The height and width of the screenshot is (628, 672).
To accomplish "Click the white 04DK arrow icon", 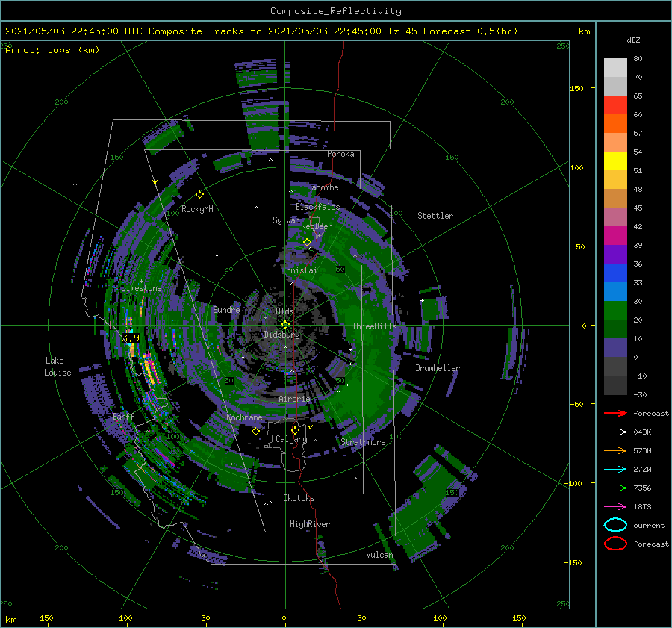I will 615,432.
